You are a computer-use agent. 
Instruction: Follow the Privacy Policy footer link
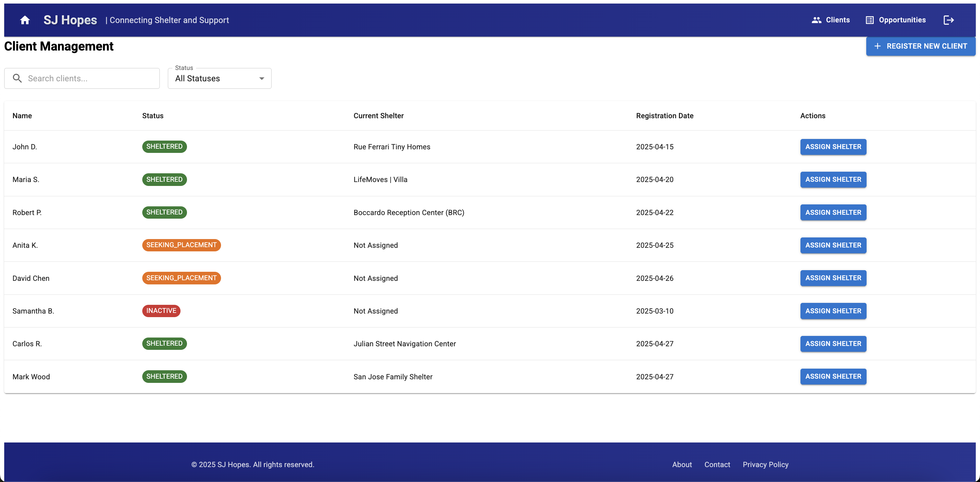[x=765, y=465]
